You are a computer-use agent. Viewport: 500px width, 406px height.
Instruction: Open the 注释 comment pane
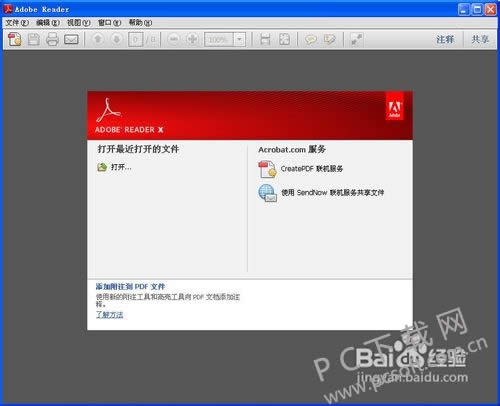(445, 39)
